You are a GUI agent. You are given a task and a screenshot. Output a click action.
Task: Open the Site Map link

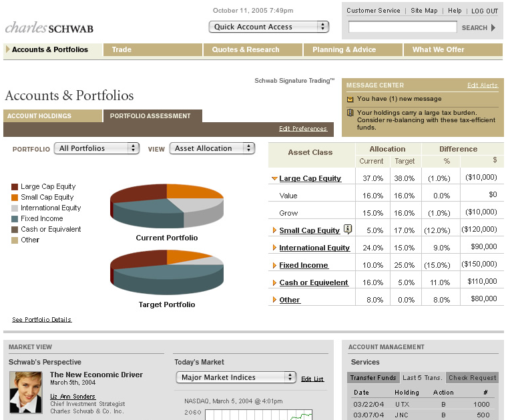click(424, 11)
